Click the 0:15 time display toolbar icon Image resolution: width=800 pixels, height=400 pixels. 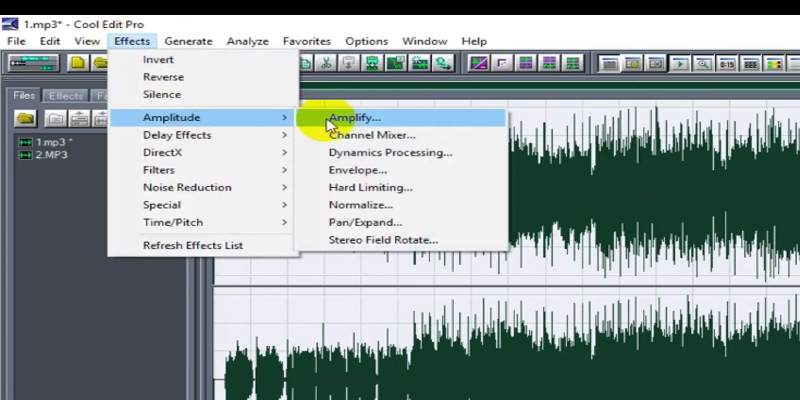click(727, 64)
